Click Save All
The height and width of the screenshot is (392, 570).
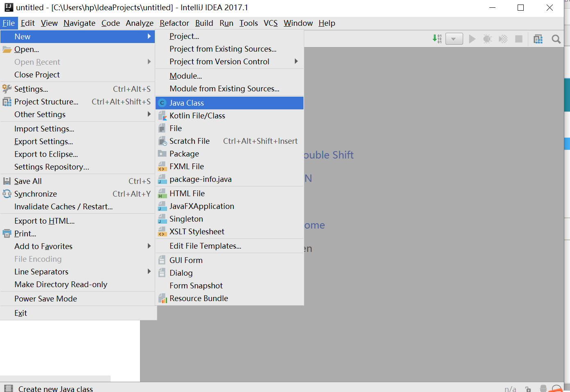click(78, 181)
